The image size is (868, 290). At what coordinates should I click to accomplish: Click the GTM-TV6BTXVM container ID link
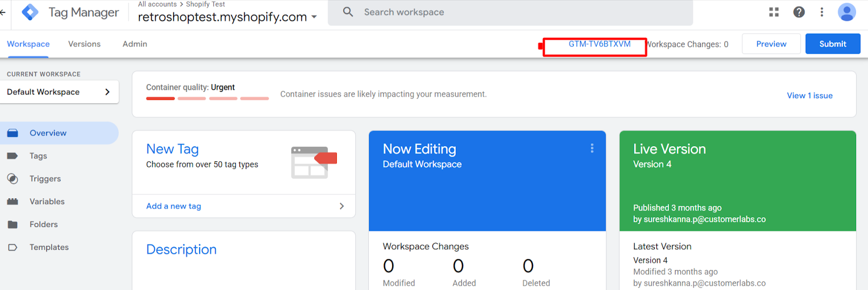coord(599,44)
